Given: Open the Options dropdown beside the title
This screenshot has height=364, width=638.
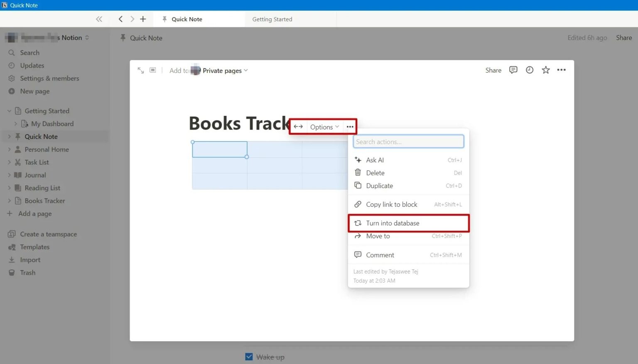Looking at the screenshot, I should click(323, 127).
